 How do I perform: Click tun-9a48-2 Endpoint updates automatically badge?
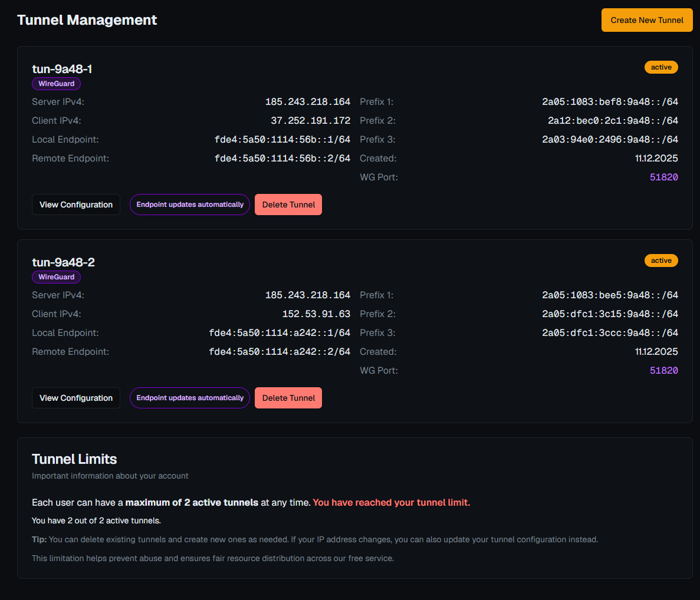pyautogui.click(x=190, y=397)
